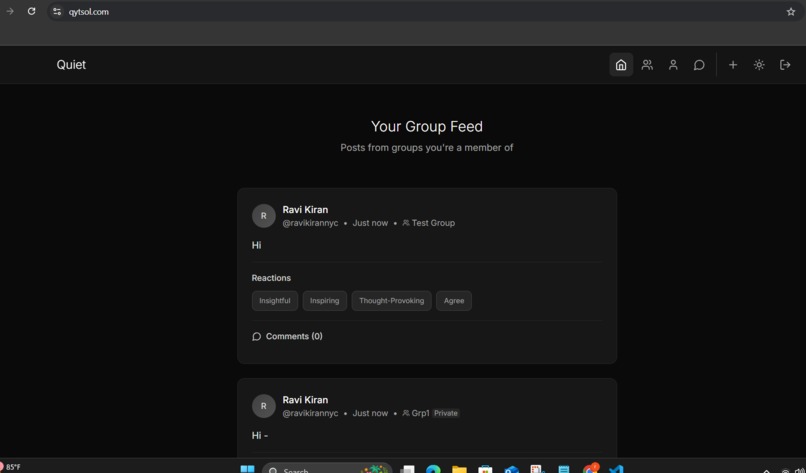Image resolution: width=806 pixels, height=473 pixels.
Task: Click the plus icon to create new
Action: click(733, 65)
